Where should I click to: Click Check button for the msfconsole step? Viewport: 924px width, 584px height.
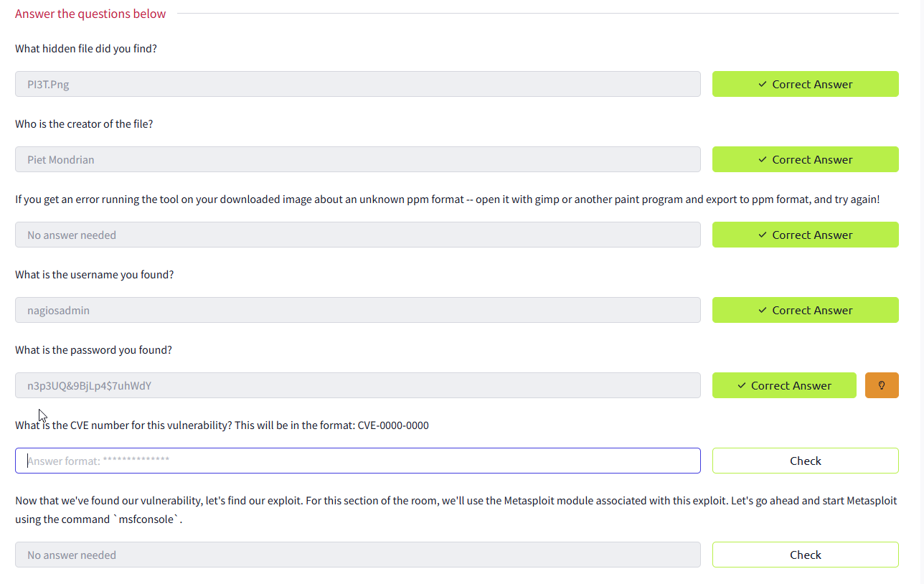click(805, 555)
